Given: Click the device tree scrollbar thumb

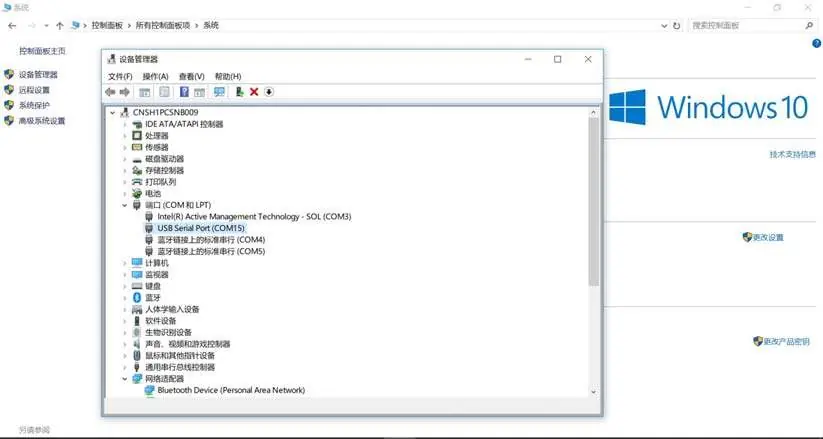Looking at the screenshot, I should coord(594,202).
